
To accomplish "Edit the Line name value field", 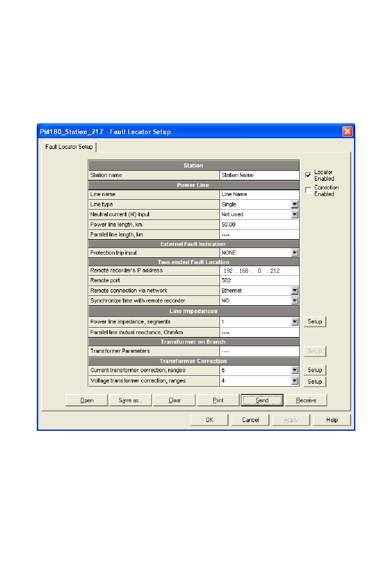I will coord(259,194).
